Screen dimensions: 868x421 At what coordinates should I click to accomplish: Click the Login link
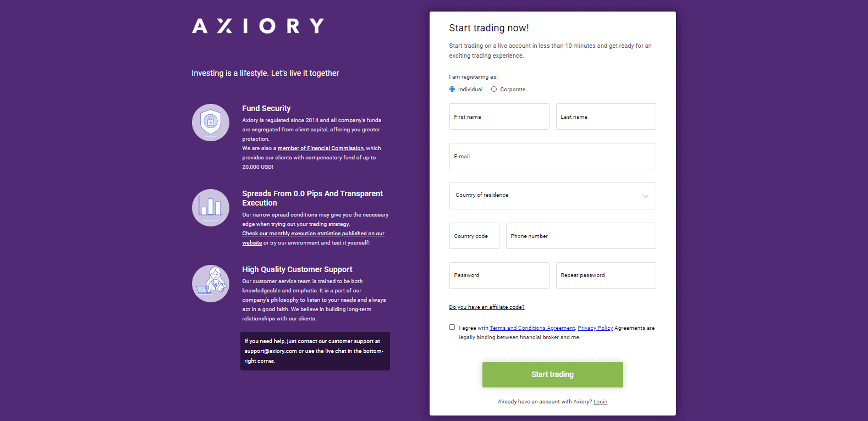click(x=600, y=401)
